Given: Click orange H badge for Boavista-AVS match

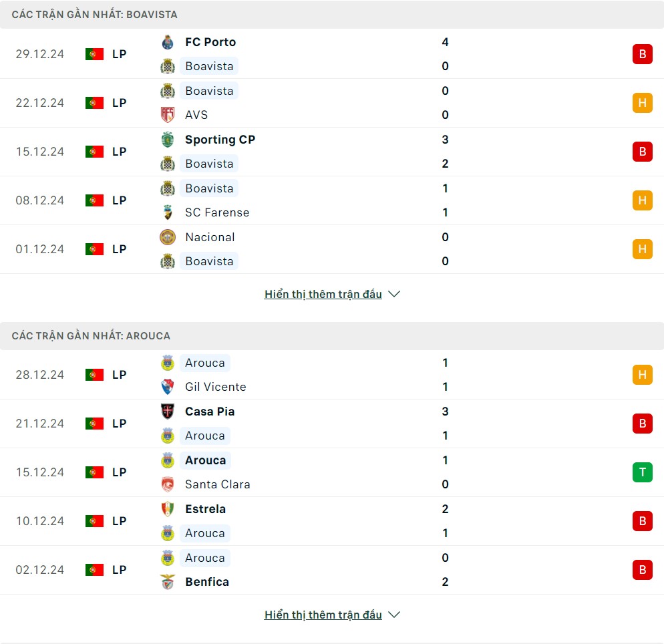Looking at the screenshot, I should click(x=643, y=103).
